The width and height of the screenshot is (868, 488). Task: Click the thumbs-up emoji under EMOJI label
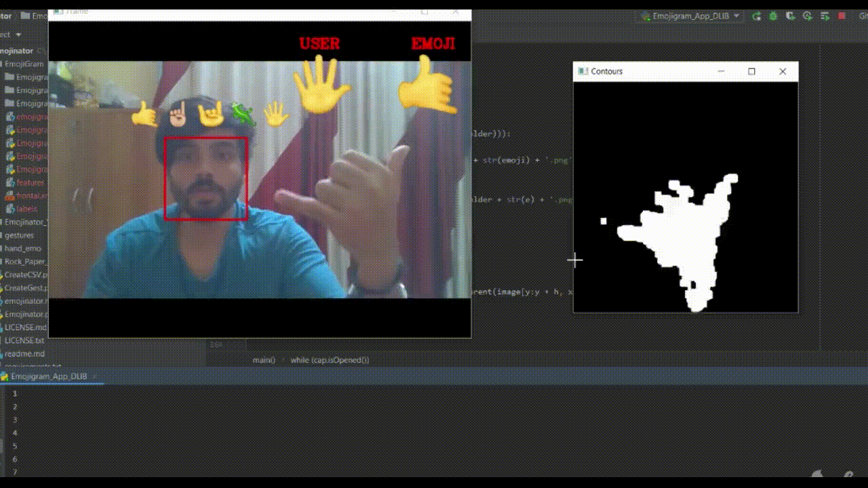[x=426, y=86]
